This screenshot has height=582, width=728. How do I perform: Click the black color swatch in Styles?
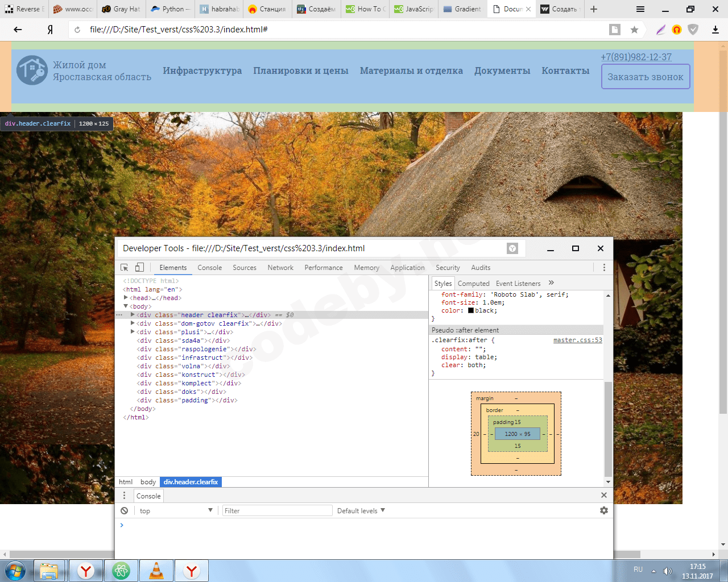(x=471, y=311)
